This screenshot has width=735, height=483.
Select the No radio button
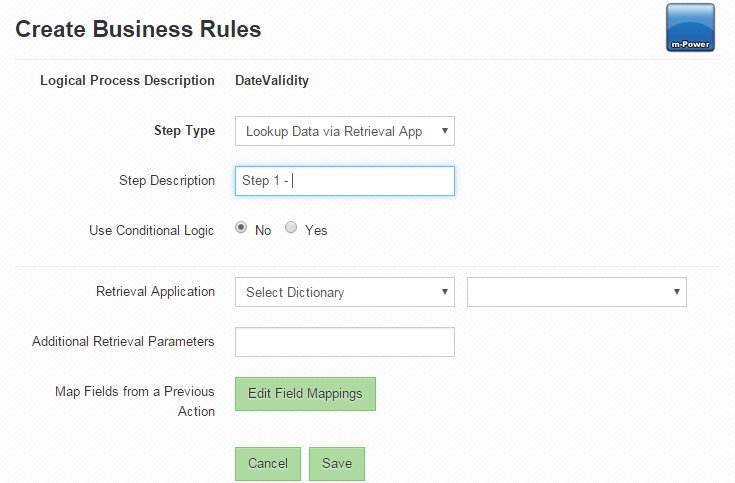(241, 227)
